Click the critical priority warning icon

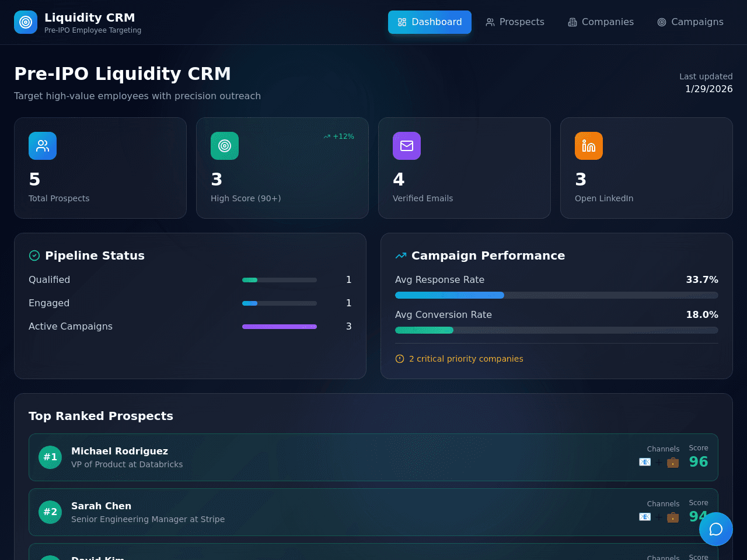[400, 359]
